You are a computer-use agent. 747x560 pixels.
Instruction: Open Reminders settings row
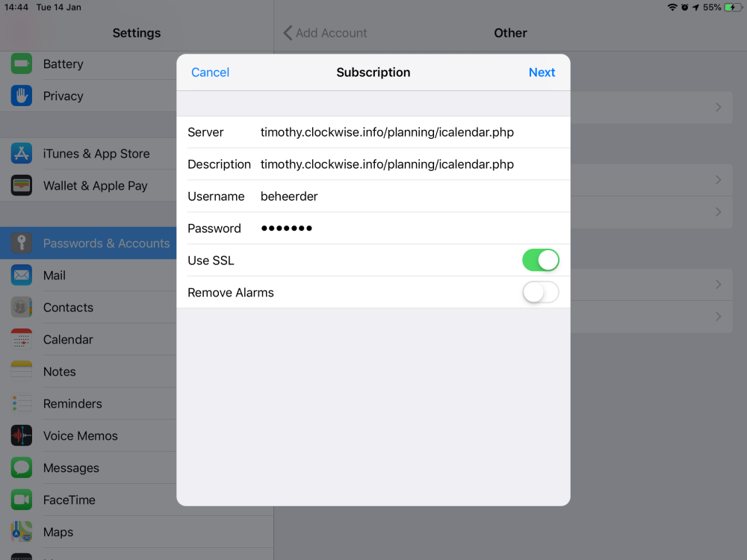tap(88, 403)
